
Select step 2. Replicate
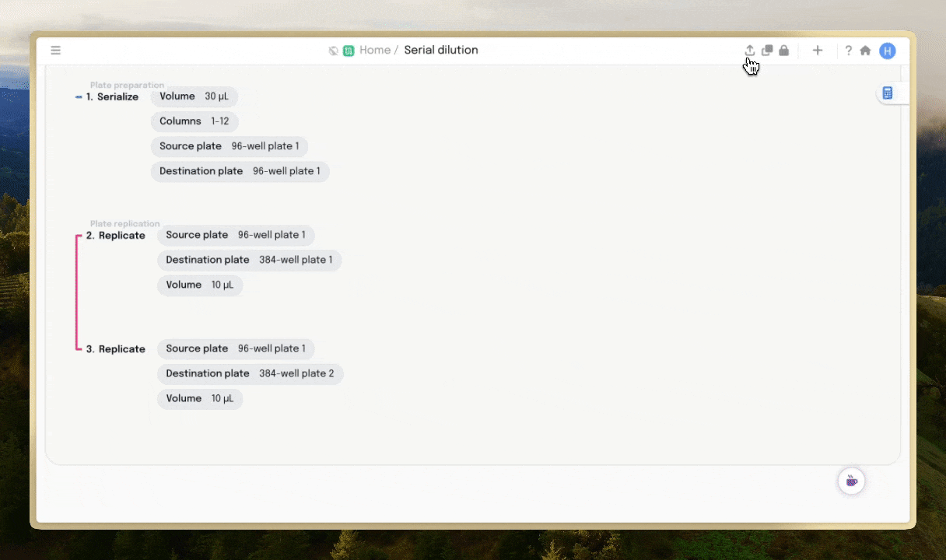click(115, 236)
